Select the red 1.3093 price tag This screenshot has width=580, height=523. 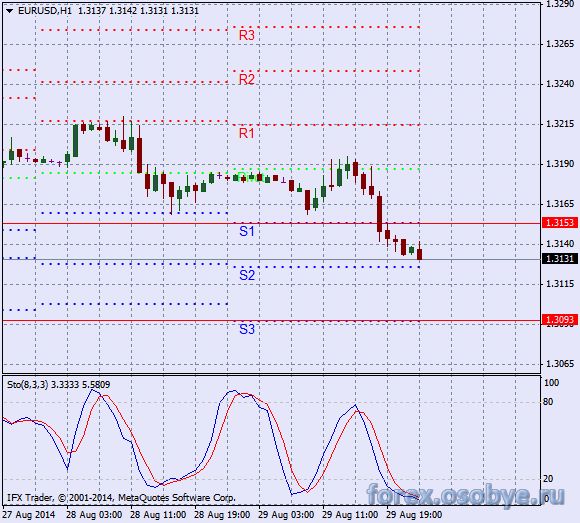coord(560,319)
